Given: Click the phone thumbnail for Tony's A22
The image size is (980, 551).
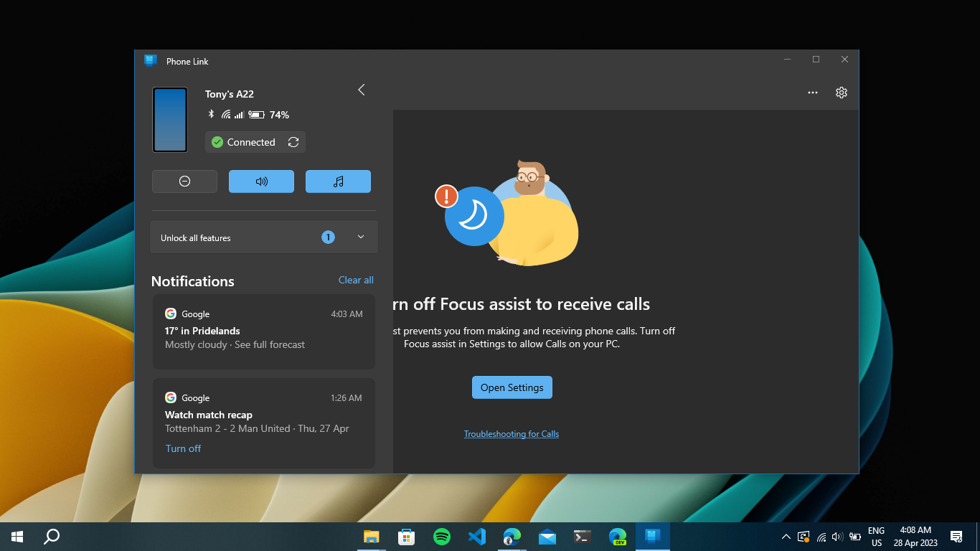Looking at the screenshot, I should (x=170, y=120).
